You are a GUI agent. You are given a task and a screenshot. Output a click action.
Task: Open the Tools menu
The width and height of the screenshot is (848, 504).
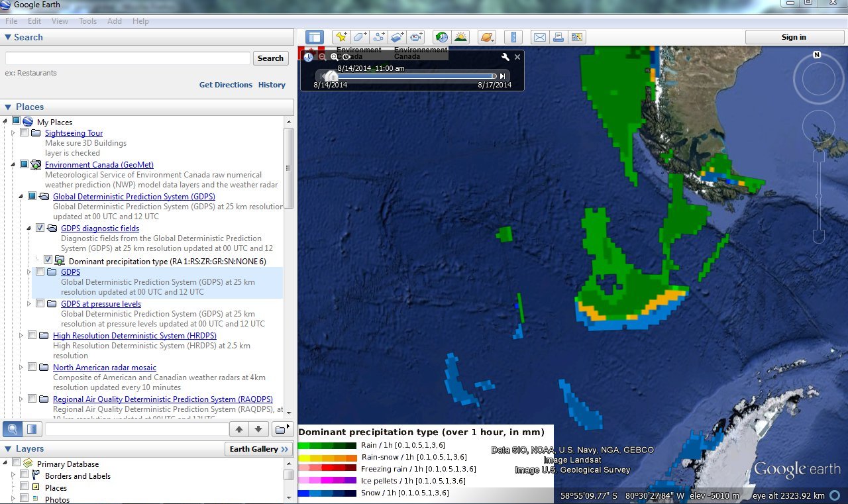click(x=87, y=21)
